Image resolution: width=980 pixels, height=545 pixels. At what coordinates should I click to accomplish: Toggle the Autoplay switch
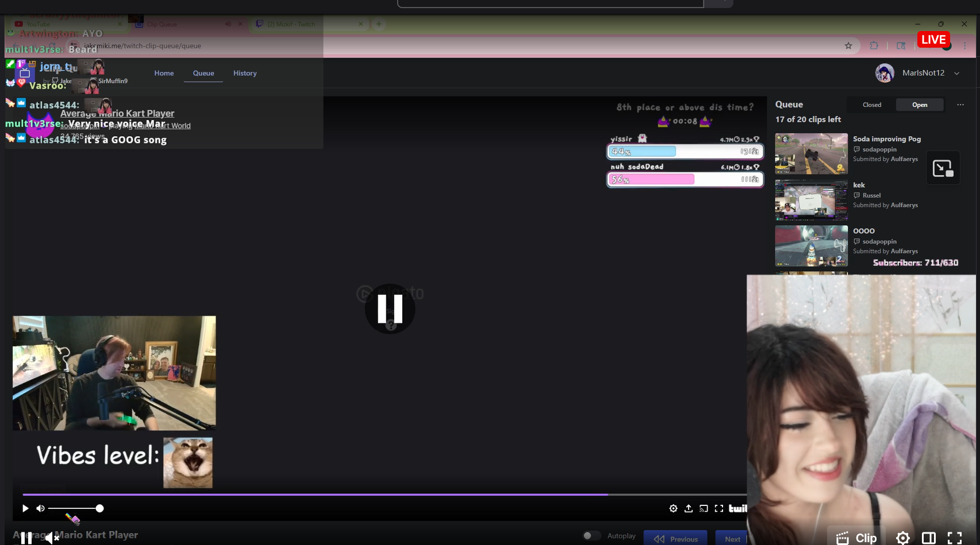[x=591, y=535]
